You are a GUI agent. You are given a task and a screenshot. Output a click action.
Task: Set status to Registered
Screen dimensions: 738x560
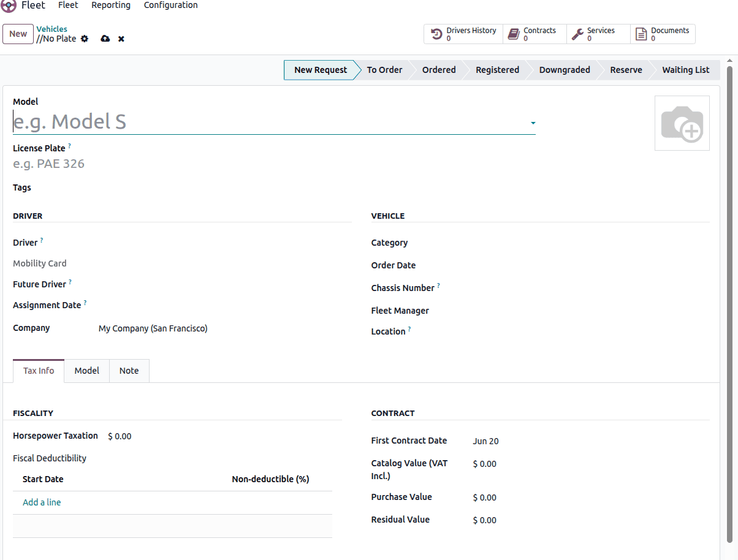click(x=497, y=70)
